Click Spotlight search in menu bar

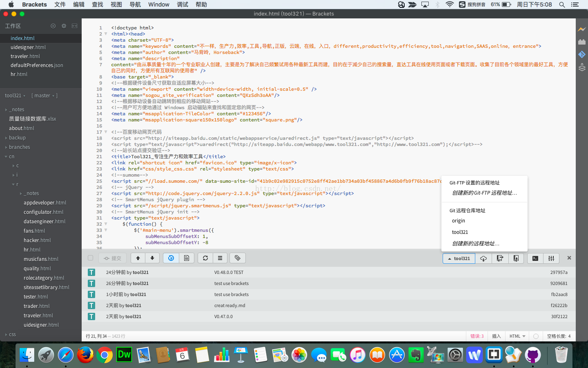(x=562, y=4)
